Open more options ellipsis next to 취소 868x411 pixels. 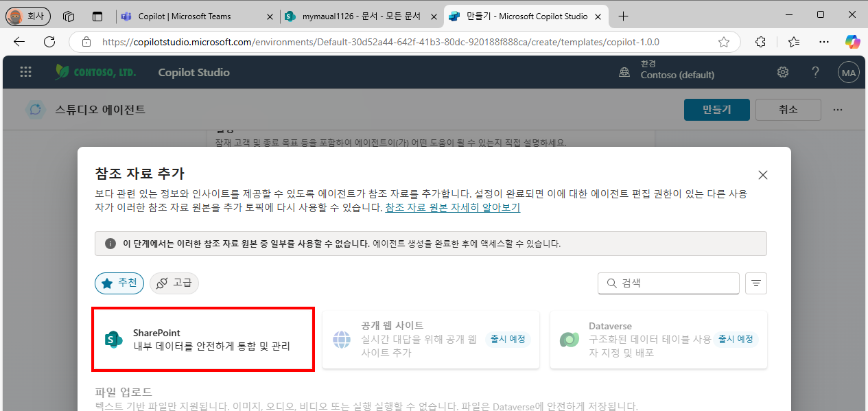point(837,110)
